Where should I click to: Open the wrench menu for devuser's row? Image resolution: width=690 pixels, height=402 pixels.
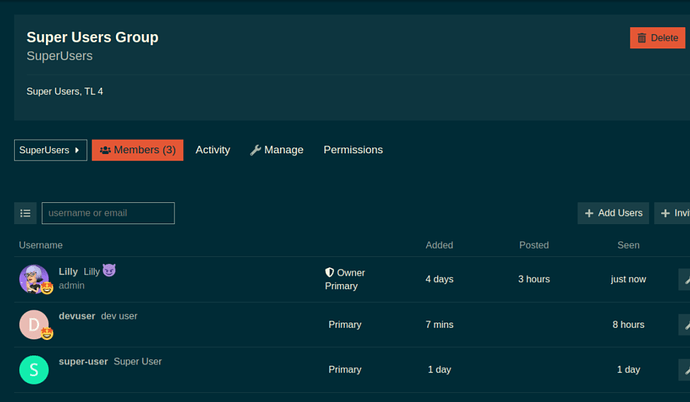[x=685, y=325]
